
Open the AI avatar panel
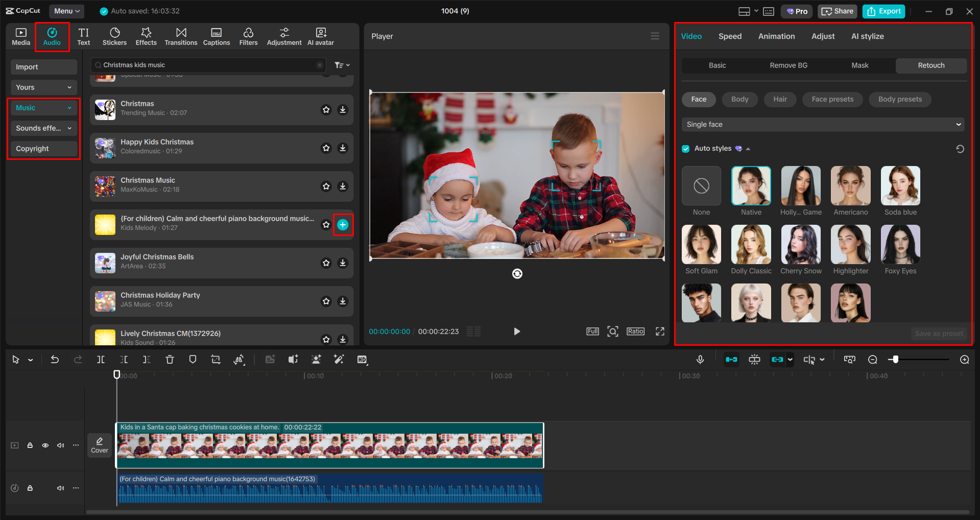click(x=320, y=36)
